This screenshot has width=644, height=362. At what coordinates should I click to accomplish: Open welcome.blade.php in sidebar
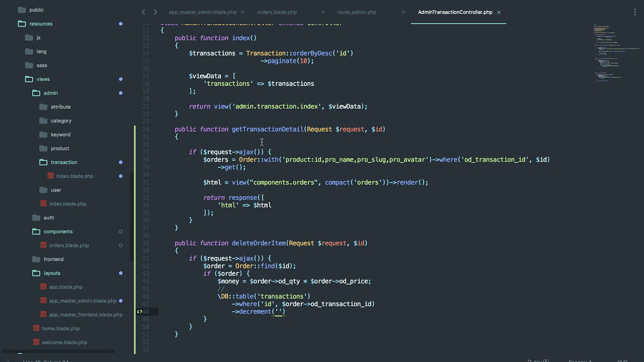click(x=64, y=342)
